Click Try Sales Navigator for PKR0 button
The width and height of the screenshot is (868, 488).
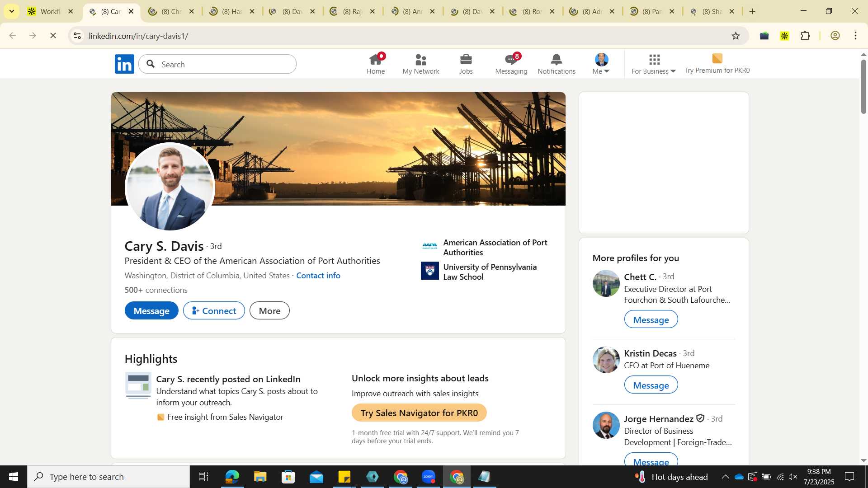pyautogui.click(x=419, y=413)
